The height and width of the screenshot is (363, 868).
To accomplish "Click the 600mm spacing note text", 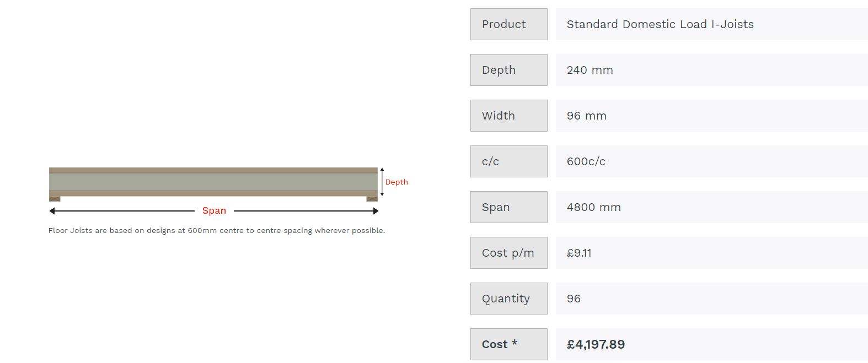I will click(x=218, y=230).
